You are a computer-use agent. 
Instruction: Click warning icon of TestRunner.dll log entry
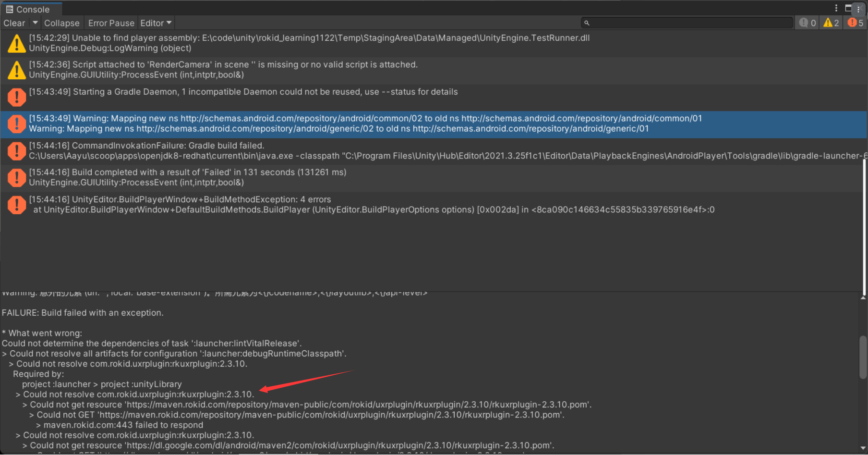[x=16, y=43]
